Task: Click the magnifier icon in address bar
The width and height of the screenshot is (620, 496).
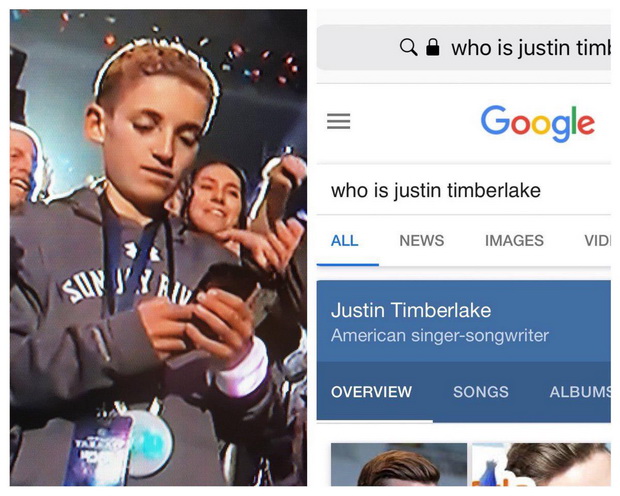Action: [408, 47]
